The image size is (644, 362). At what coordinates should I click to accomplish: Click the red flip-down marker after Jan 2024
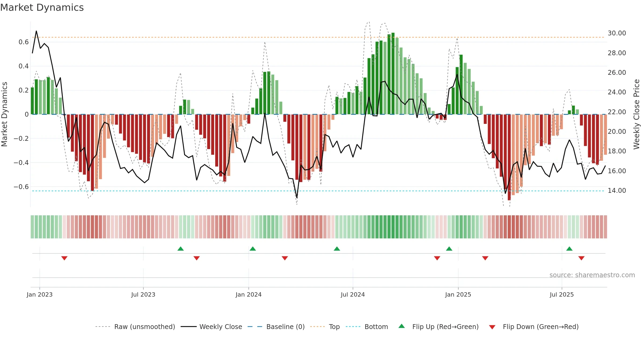(285, 258)
